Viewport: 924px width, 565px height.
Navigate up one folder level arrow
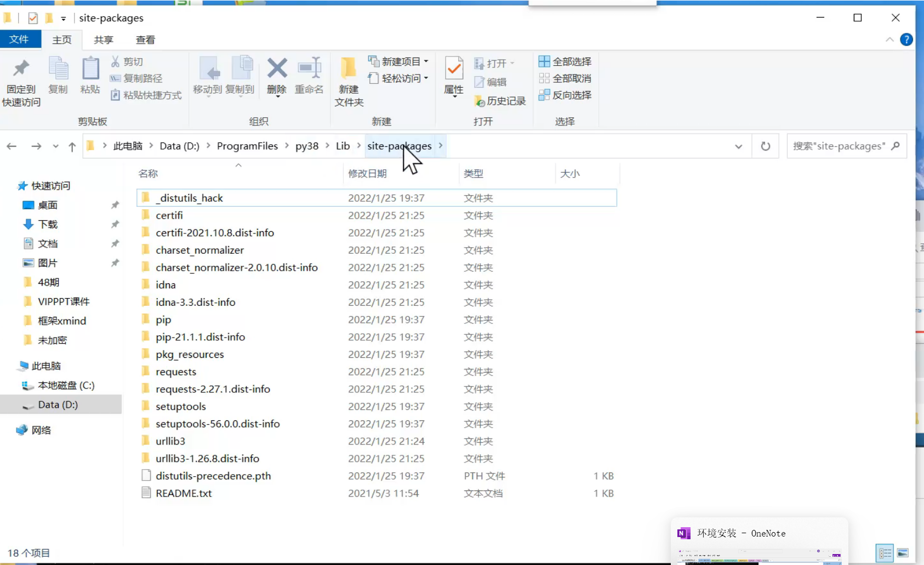[x=72, y=146]
